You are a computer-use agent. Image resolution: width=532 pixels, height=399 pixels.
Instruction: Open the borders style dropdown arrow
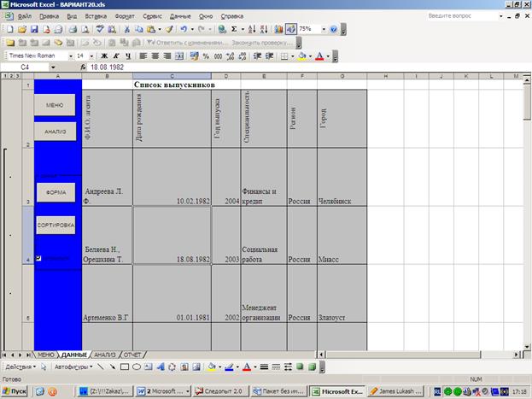(x=292, y=56)
